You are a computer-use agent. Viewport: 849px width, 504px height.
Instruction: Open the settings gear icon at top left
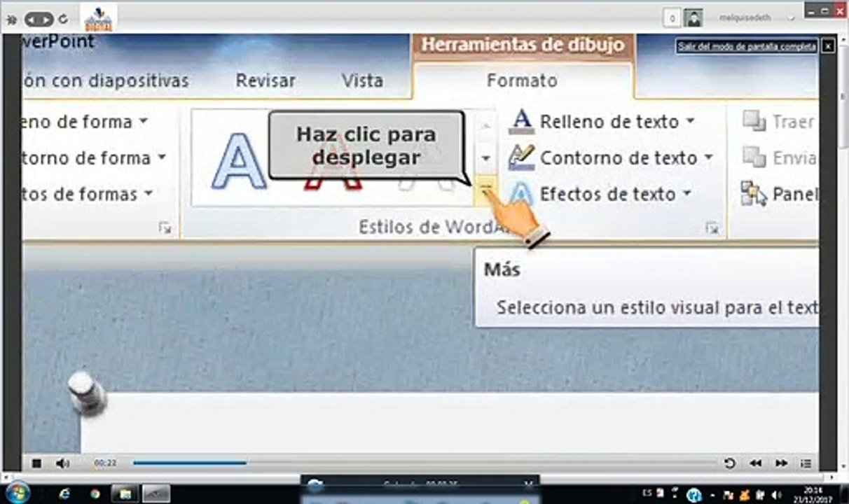point(12,20)
